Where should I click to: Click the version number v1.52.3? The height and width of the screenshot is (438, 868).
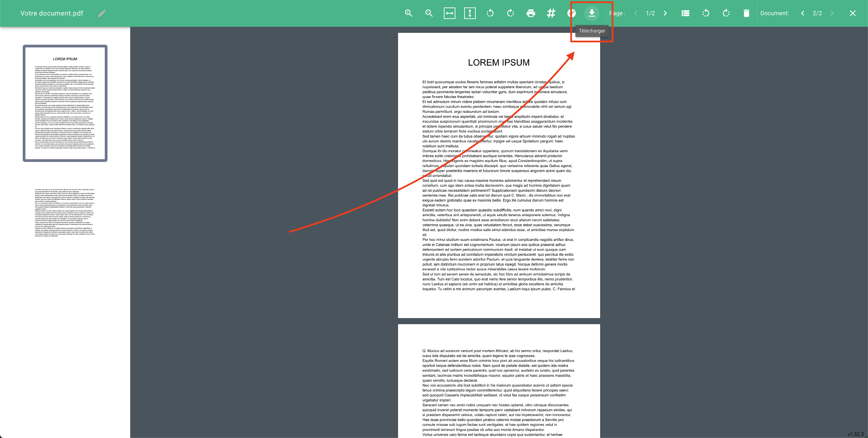pyautogui.click(x=855, y=434)
